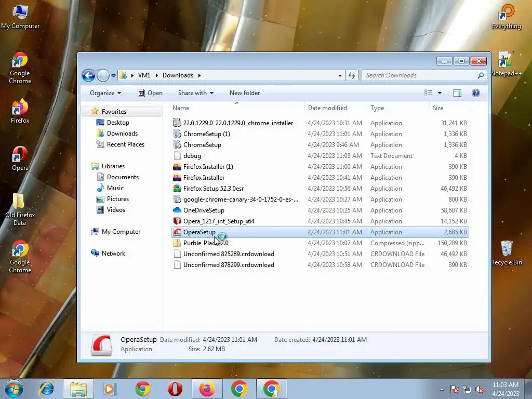Open the Everything desktop shortcut
The image size is (532, 399).
506,17
